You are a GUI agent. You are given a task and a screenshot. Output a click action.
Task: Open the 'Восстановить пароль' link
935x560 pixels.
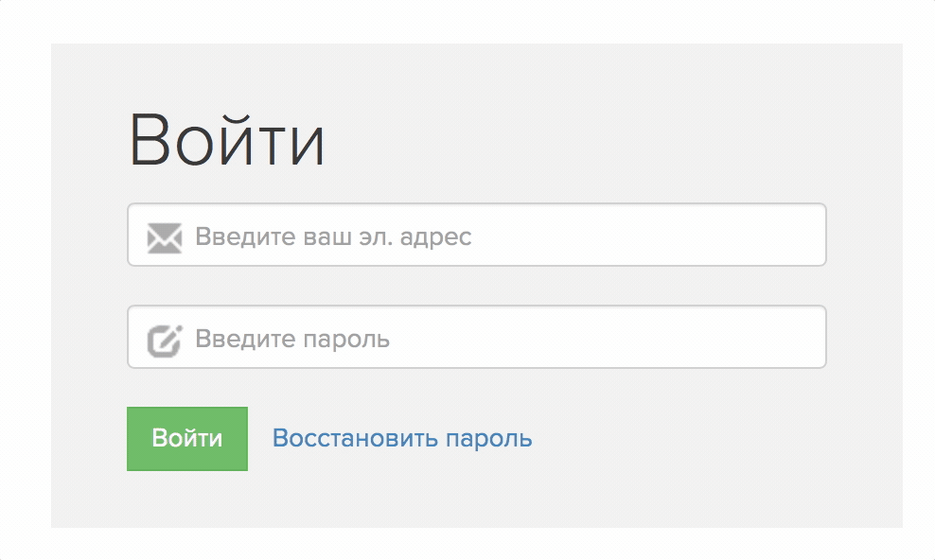pos(402,439)
